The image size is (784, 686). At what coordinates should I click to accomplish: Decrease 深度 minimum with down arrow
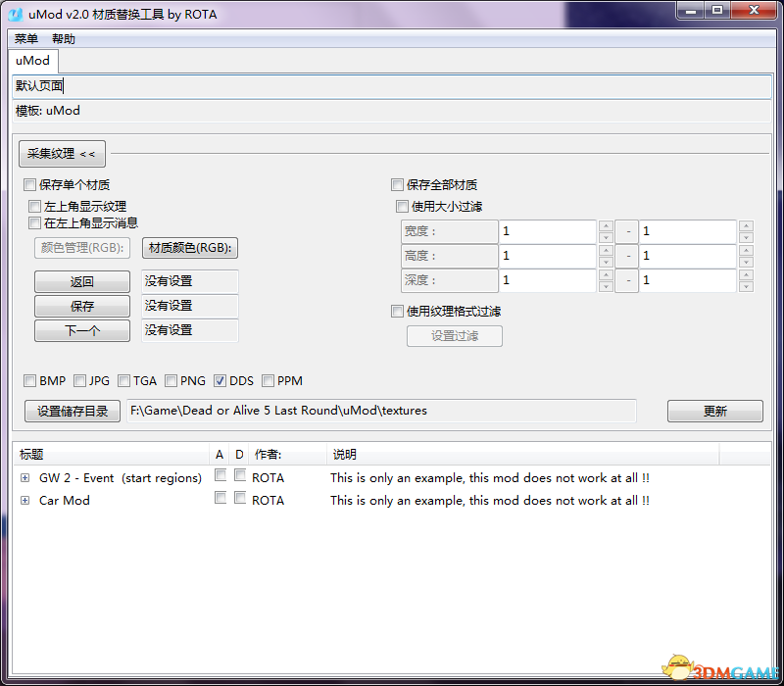pos(606,286)
